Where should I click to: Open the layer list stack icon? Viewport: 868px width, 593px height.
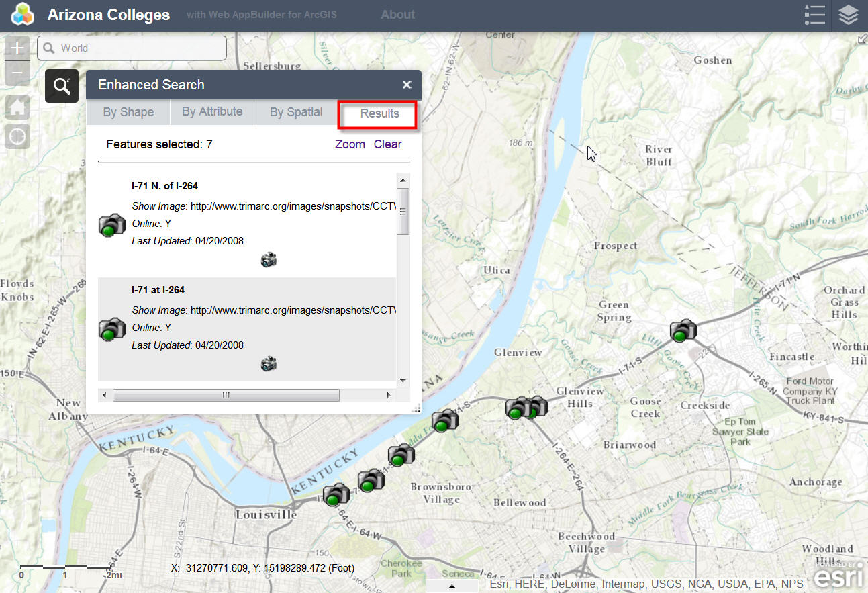pyautogui.click(x=849, y=15)
